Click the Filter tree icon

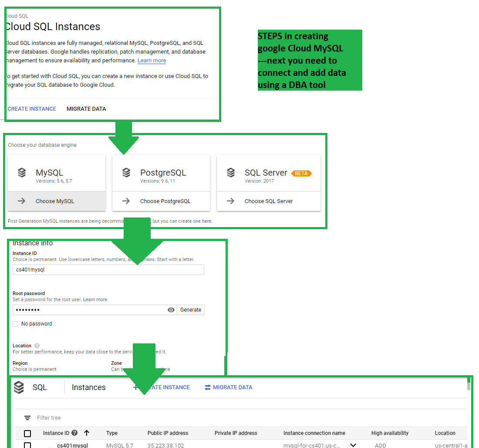point(27,418)
